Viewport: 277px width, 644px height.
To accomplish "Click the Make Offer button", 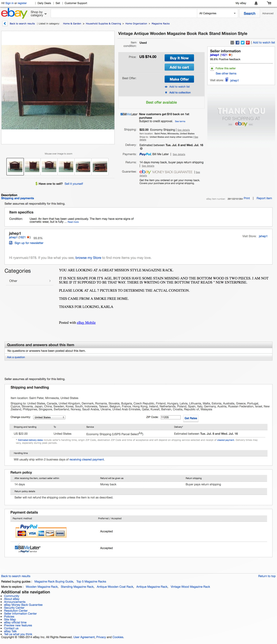I will tap(179, 79).
